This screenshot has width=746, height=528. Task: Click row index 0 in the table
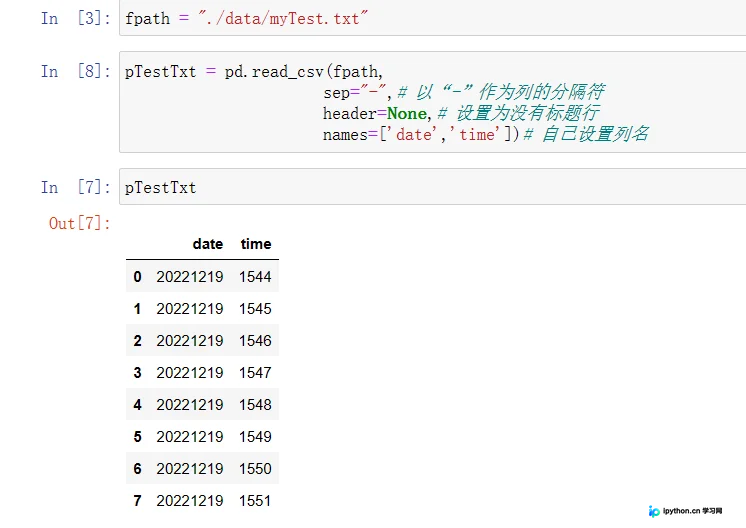click(x=137, y=277)
